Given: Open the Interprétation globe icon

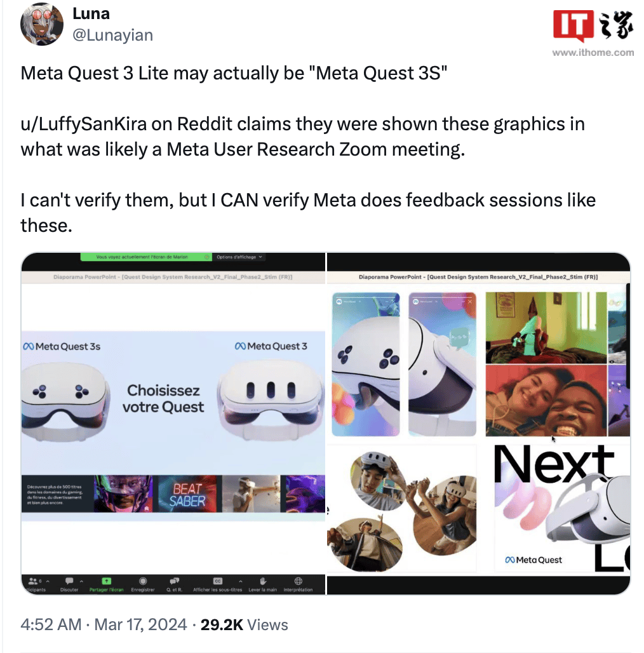Looking at the screenshot, I should point(298,581).
